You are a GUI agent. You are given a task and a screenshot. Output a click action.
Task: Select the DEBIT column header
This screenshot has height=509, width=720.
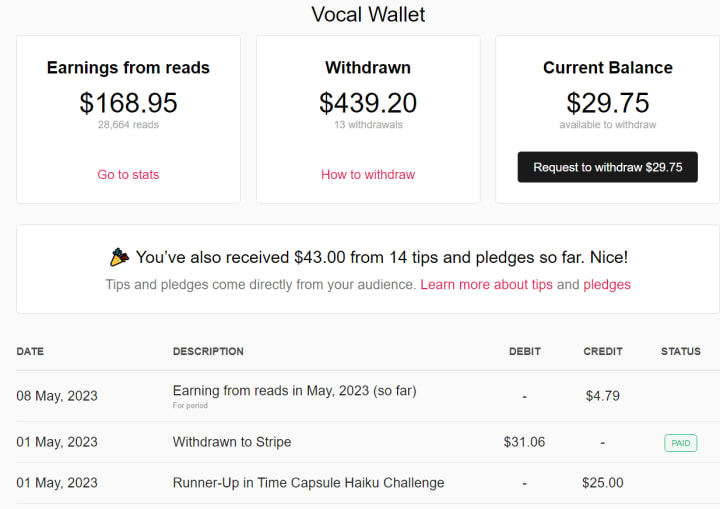524,351
